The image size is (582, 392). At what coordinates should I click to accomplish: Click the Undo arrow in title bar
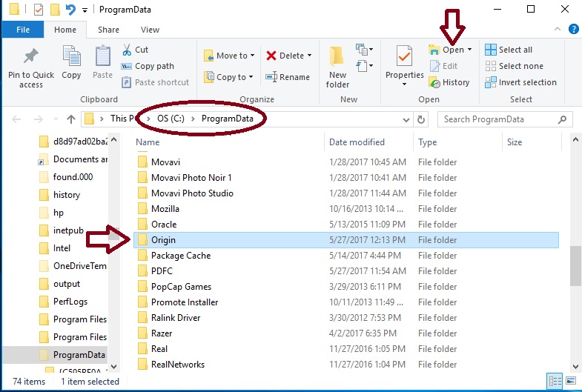[x=70, y=10]
